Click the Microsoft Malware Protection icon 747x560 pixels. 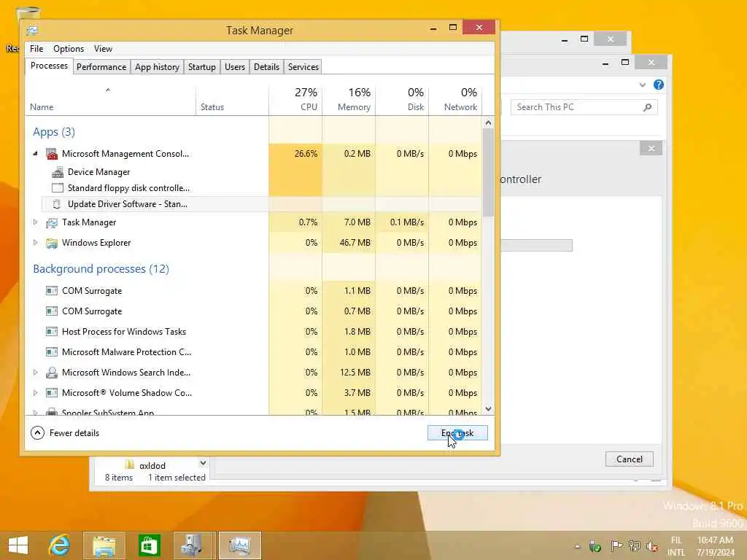point(52,352)
